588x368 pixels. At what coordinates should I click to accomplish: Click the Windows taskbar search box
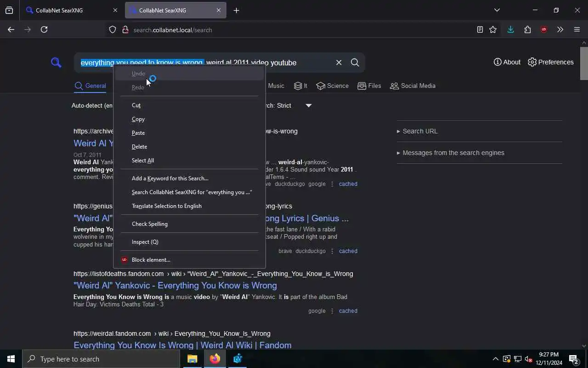tap(101, 359)
